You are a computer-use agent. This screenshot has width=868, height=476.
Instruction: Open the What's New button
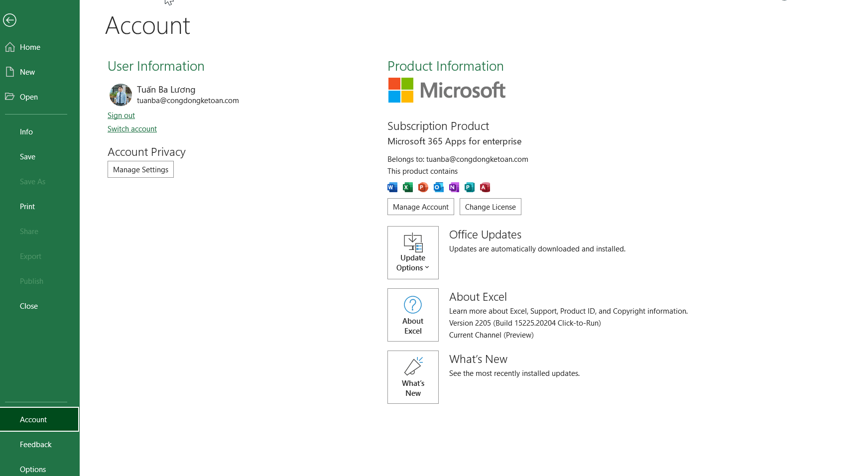pyautogui.click(x=413, y=377)
